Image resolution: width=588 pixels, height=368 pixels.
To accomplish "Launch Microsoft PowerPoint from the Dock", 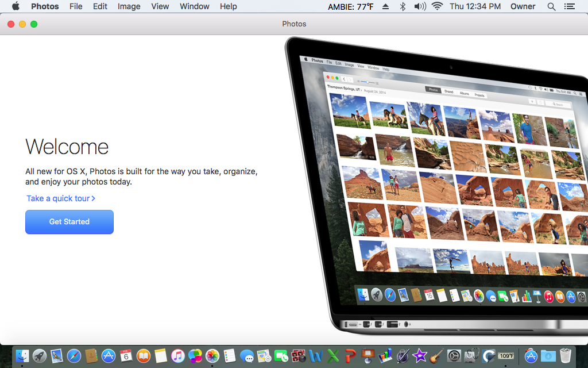I will click(350, 355).
